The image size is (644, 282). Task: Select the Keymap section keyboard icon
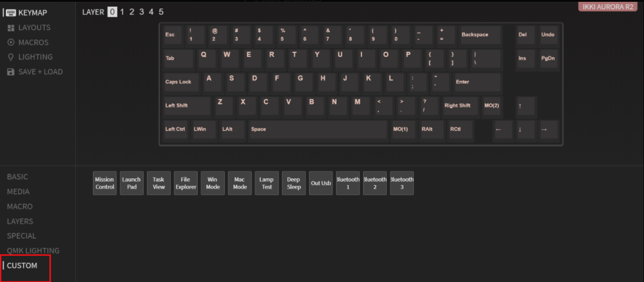click(x=11, y=13)
